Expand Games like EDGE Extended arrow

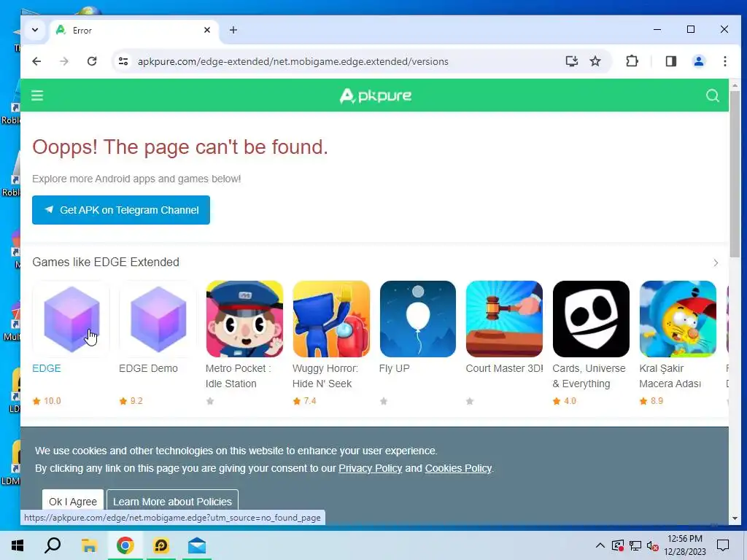click(716, 262)
